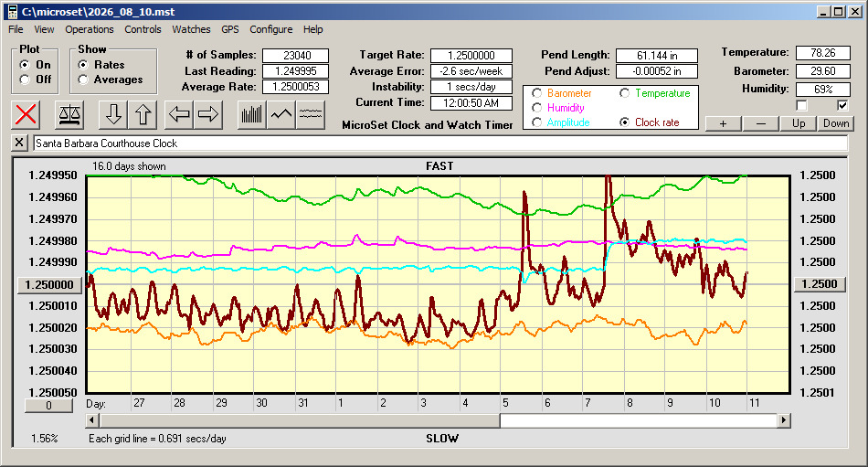
Task: Select the bar graph display icon
Action: click(252, 114)
